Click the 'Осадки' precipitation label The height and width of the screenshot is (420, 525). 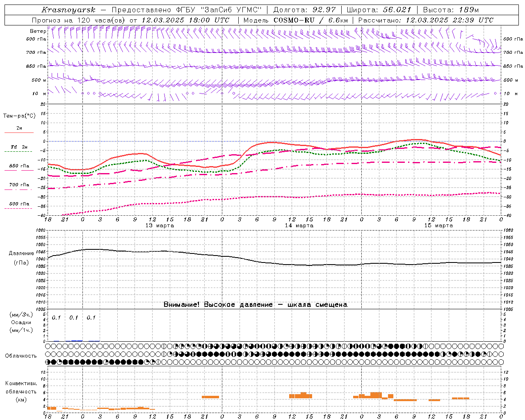tap(21, 322)
